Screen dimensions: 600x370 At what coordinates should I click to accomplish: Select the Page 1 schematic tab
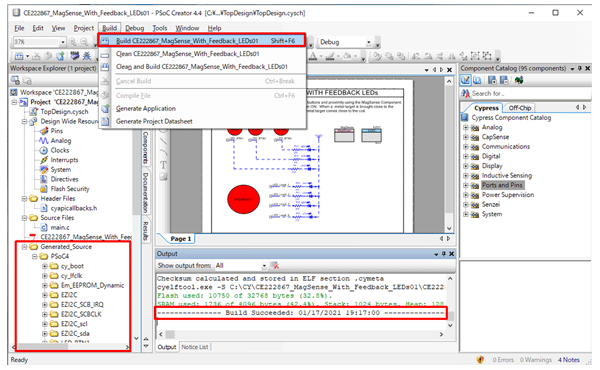181,239
